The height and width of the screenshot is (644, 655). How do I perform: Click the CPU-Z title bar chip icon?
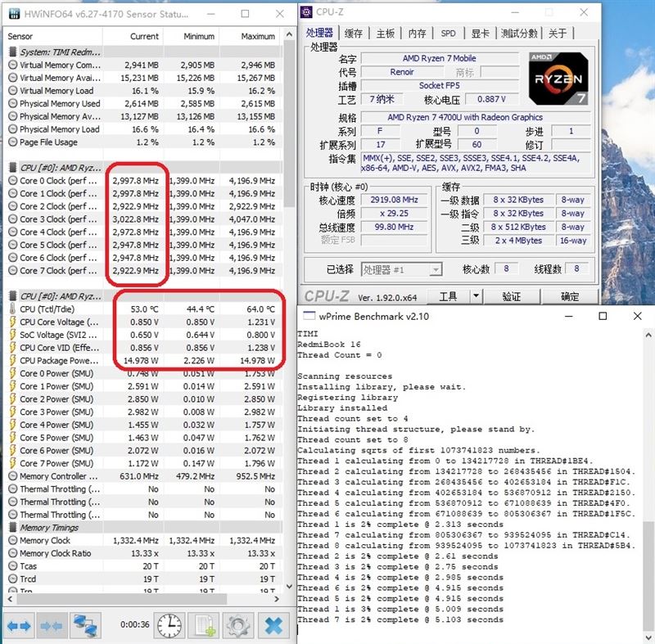306,12
